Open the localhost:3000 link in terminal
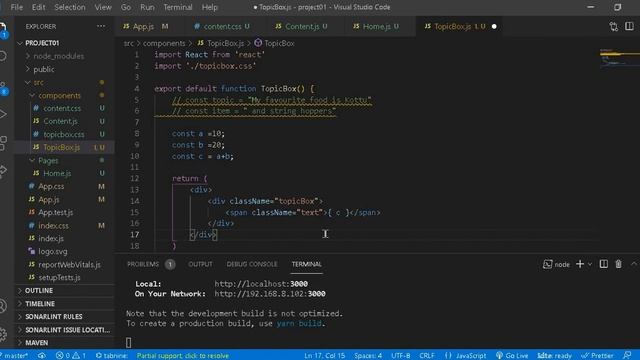The height and width of the screenshot is (360, 640). 261,284
